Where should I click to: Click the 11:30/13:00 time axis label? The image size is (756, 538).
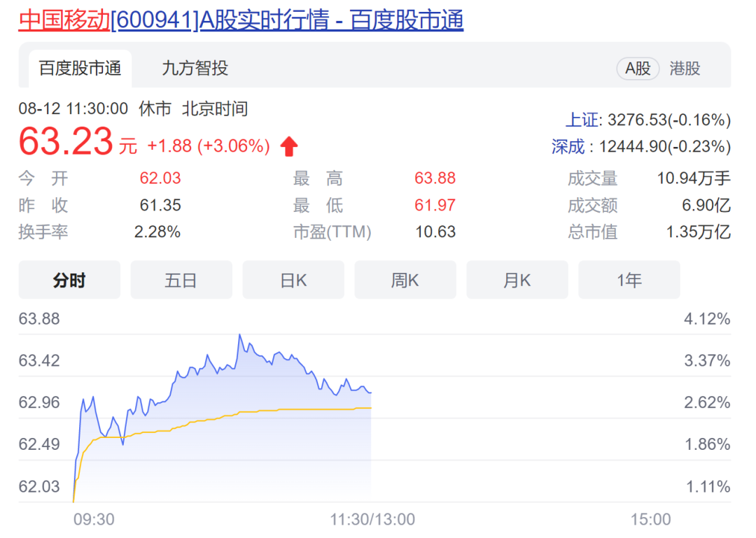coord(372,519)
